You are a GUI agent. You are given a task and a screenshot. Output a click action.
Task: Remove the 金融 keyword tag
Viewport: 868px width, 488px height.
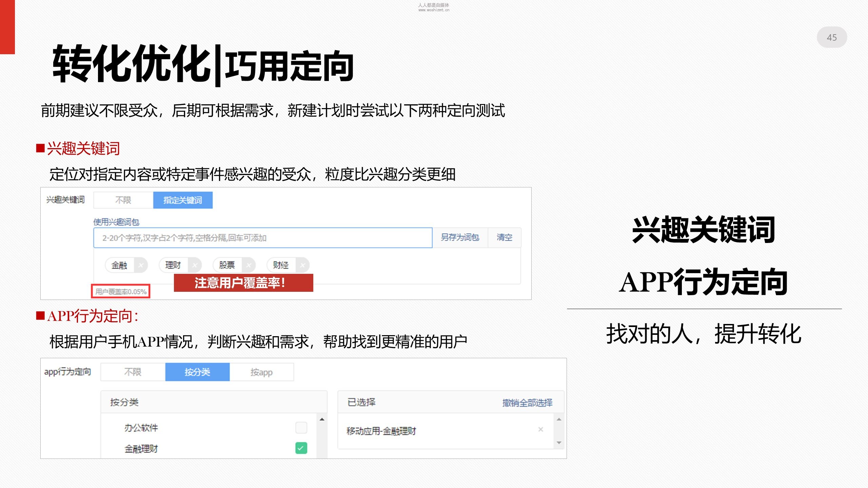coord(141,265)
